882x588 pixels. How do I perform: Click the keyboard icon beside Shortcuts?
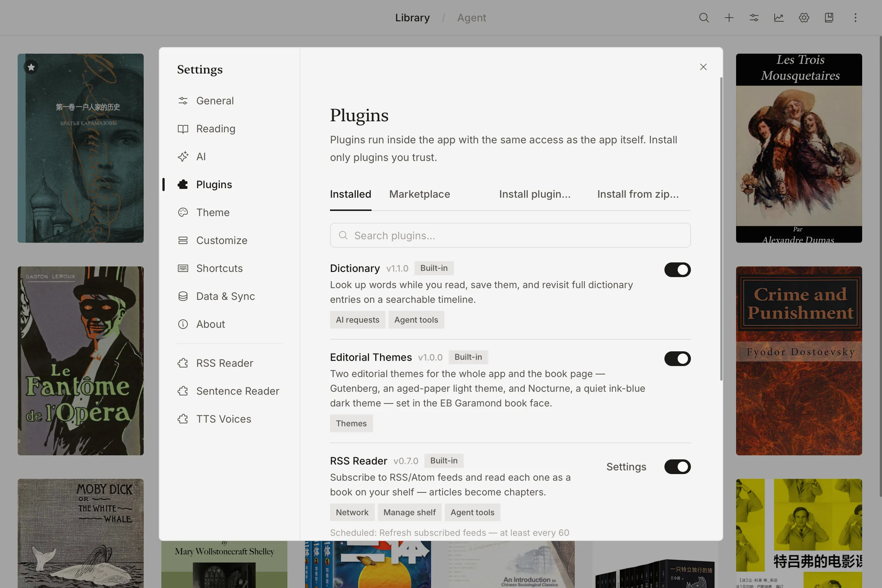coord(183,268)
